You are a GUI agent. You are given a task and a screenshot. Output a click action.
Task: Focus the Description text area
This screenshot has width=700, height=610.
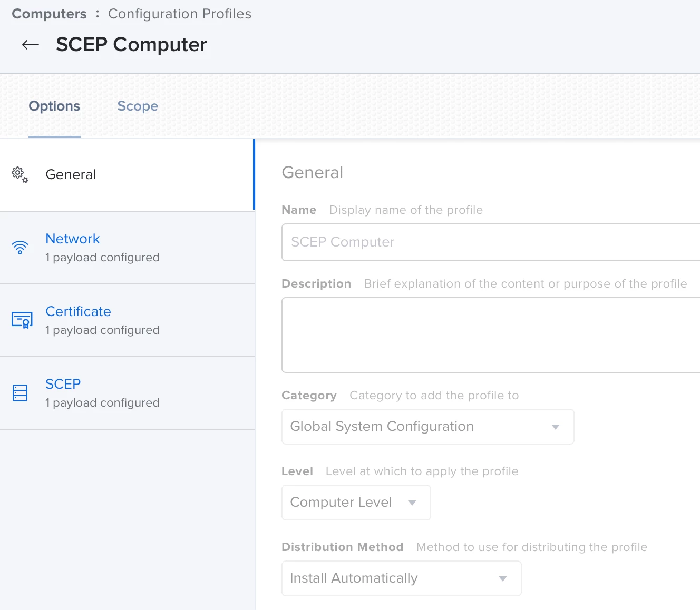pos(491,335)
